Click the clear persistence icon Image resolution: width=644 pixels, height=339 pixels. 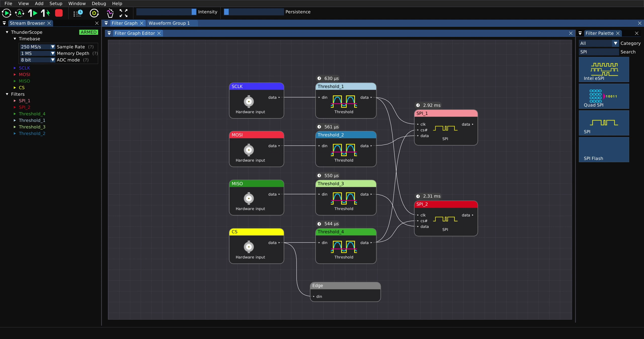[x=110, y=13]
